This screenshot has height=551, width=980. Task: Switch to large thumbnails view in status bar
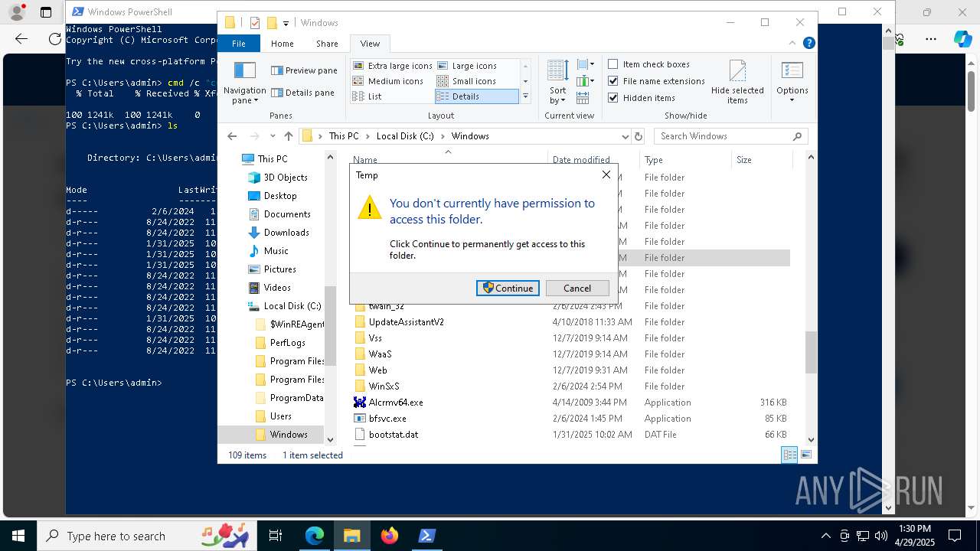(x=805, y=455)
